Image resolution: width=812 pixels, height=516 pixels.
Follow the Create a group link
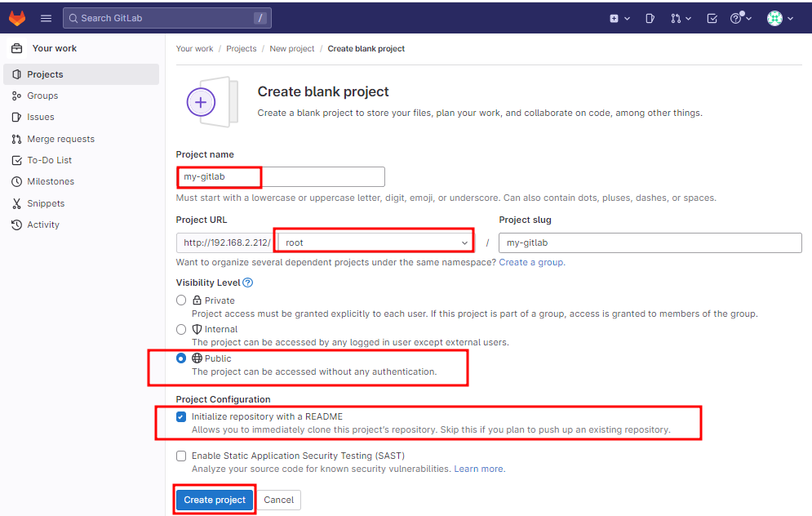pos(530,262)
